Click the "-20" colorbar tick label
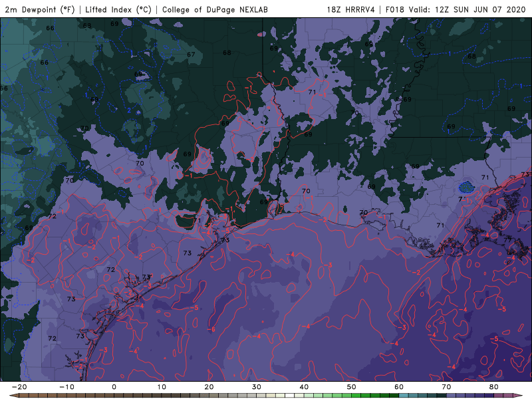Viewport: 532px width, 399px height. point(19,387)
